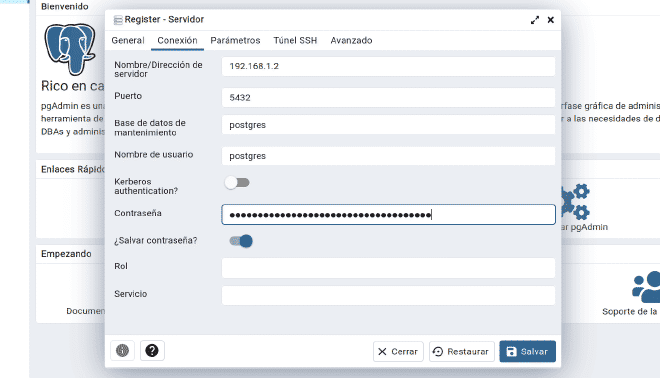
Task: Click the Puerto field with 5432
Action: [x=388, y=98]
